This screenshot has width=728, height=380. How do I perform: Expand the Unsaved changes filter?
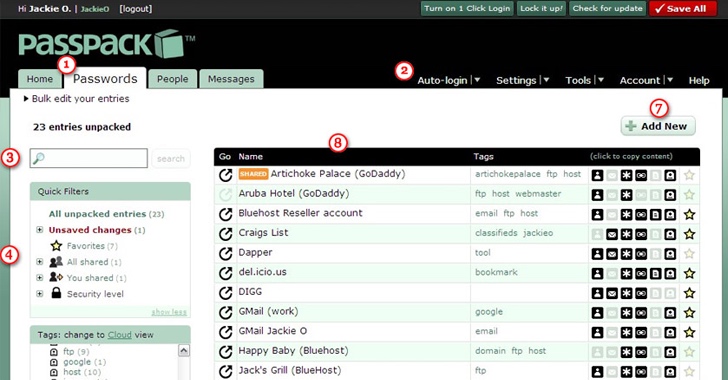(40, 229)
